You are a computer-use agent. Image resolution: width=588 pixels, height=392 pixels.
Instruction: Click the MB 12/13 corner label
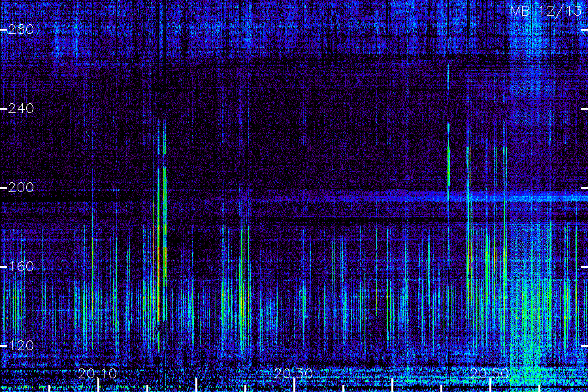tap(546, 11)
